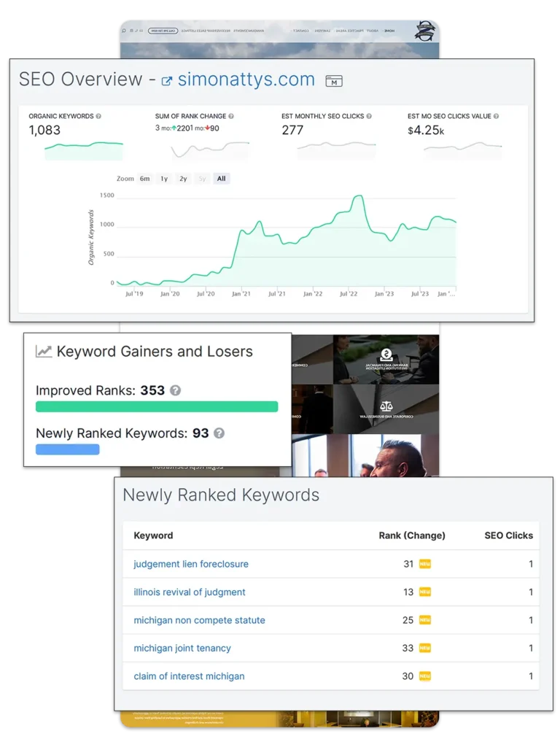Image resolution: width=560 pixels, height=747 pixels.
Task: Click help icon beside Improved Ranks 353
Action: click(175, 390)
